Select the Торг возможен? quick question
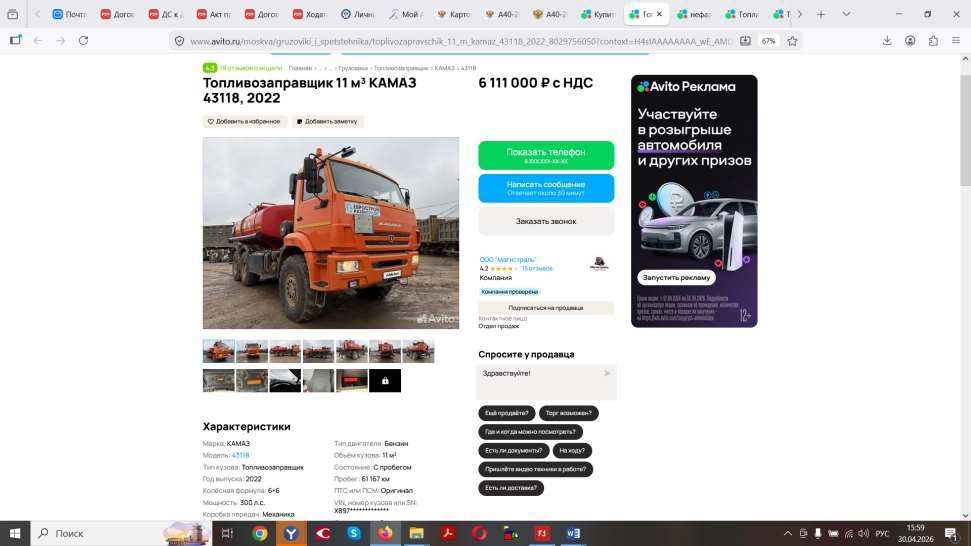Screen dimensions: 971x546 [568, 413]
